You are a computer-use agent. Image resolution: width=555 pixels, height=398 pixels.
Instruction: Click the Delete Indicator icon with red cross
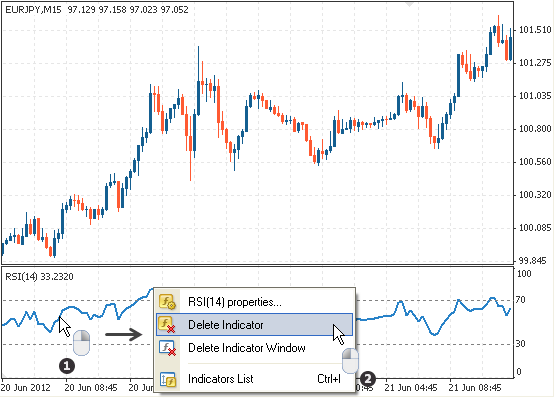(x=167, y=325)
